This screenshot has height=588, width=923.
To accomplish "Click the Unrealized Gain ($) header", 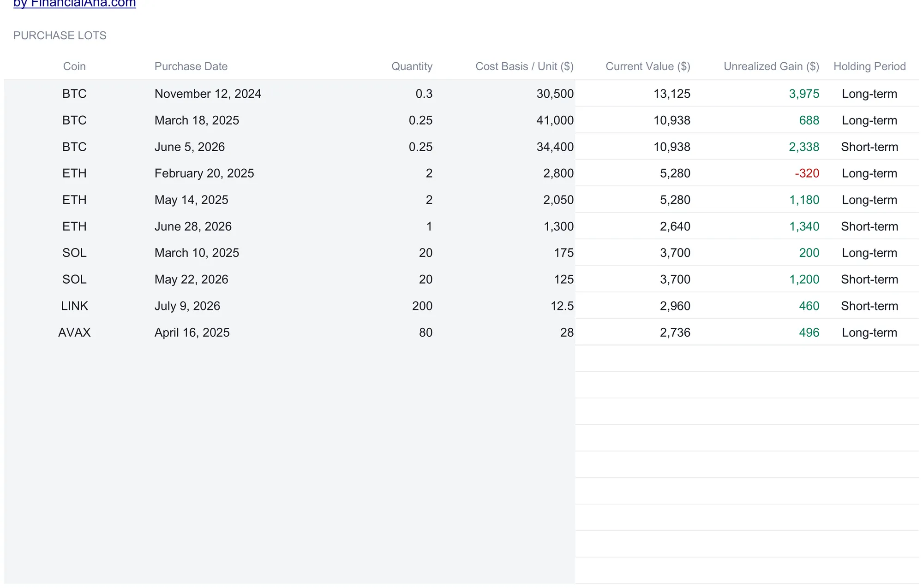I will 771,66.
